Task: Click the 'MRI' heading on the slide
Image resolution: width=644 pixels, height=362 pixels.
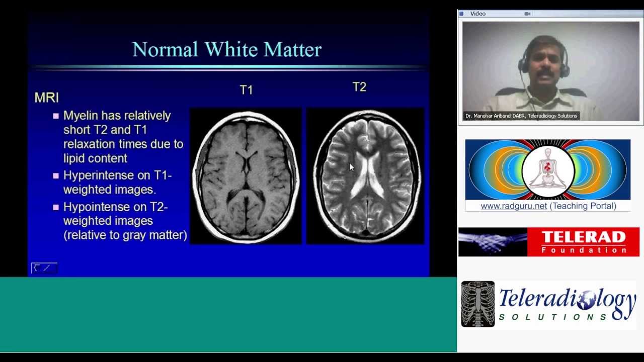Action: pos(47,98)
